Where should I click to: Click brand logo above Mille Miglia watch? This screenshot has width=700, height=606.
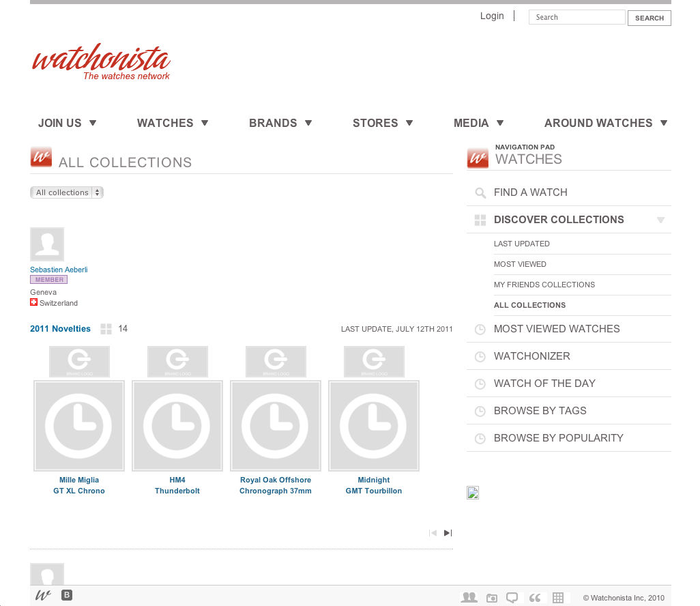click(79, 362)
